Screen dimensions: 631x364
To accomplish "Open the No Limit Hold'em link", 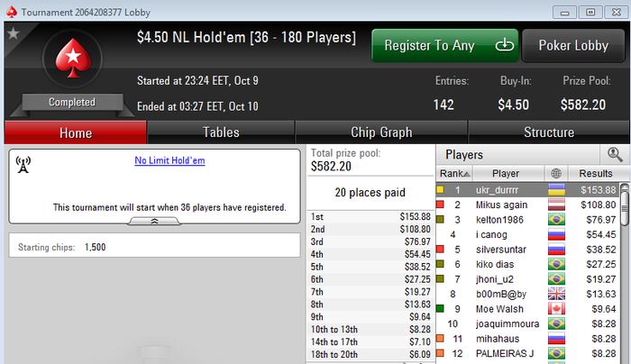I will pos(169,160).
